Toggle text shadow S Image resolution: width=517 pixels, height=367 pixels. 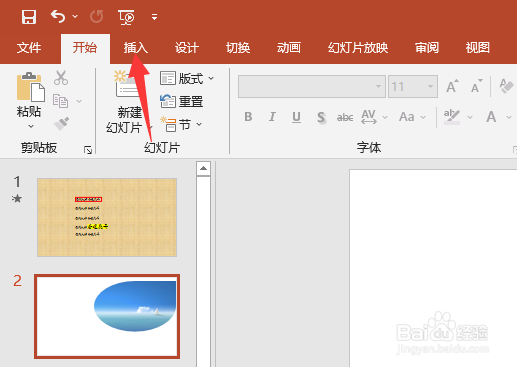point(321,117)
